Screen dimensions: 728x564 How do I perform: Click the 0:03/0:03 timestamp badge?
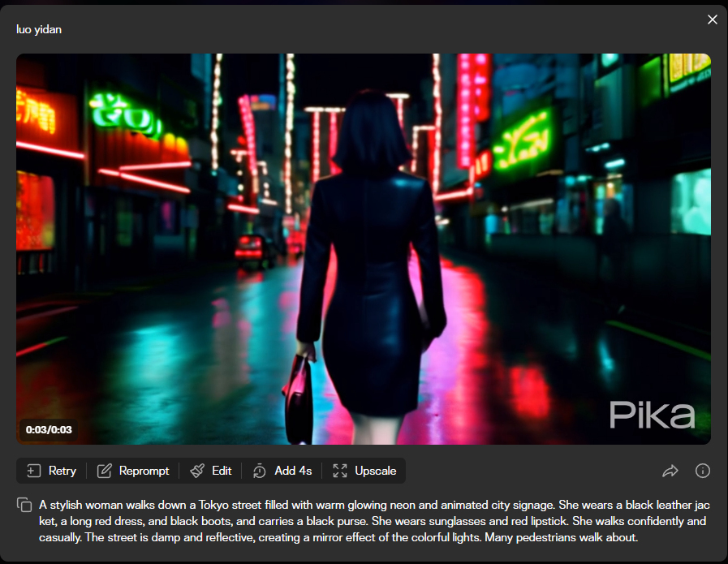coord(49,428)
